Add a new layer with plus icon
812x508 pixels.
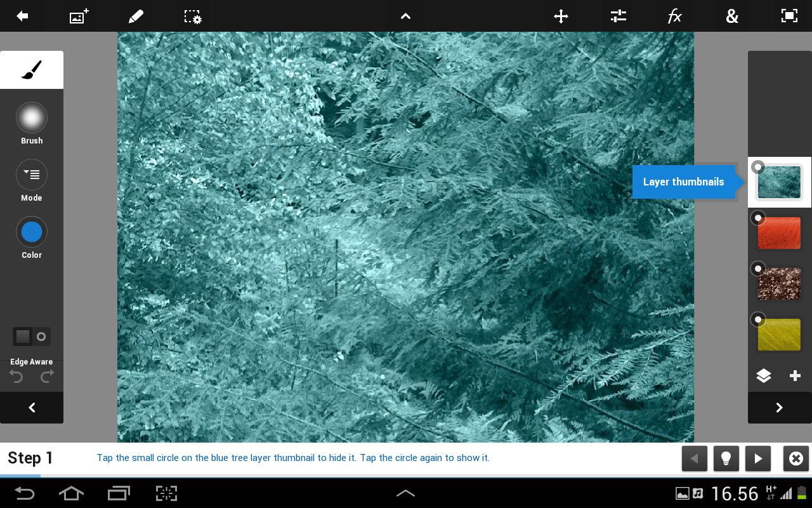795,376
